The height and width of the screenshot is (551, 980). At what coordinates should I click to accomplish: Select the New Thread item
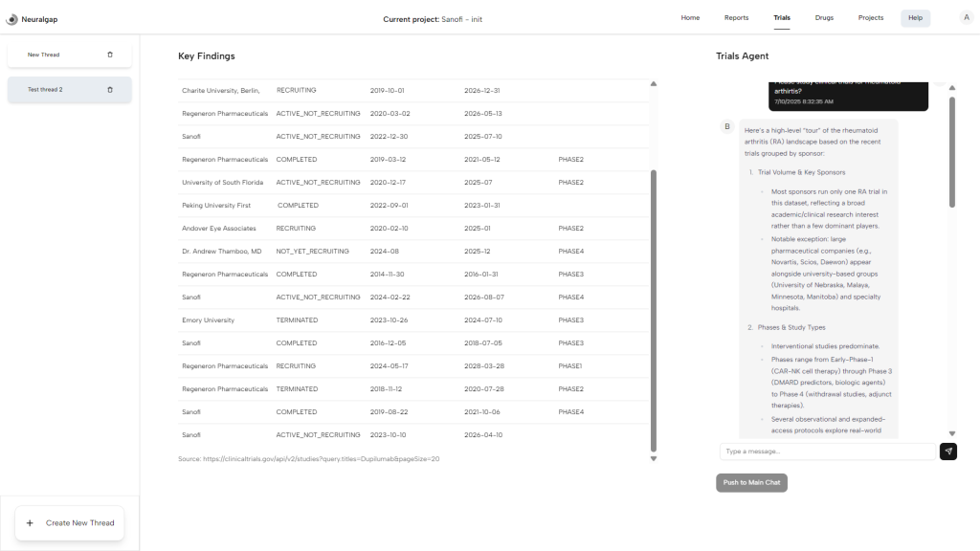click(x=69, y=55)
